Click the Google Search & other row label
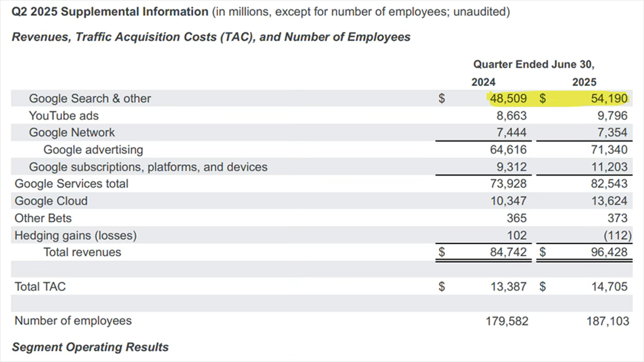Image resolution: width=644 pixels, height=362 pixels. [x=90, y=98]
